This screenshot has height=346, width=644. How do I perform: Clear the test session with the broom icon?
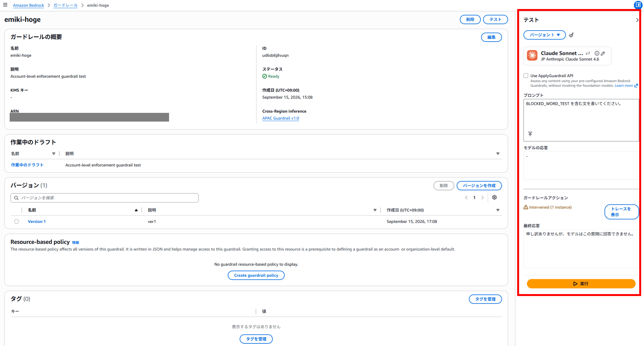[x=571, y=35]
